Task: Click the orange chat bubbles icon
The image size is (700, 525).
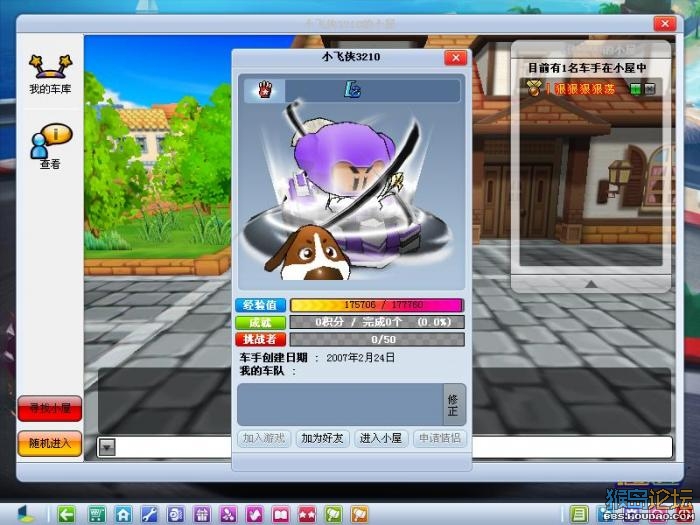Action: pyautogui.click(x=360, y=514)
